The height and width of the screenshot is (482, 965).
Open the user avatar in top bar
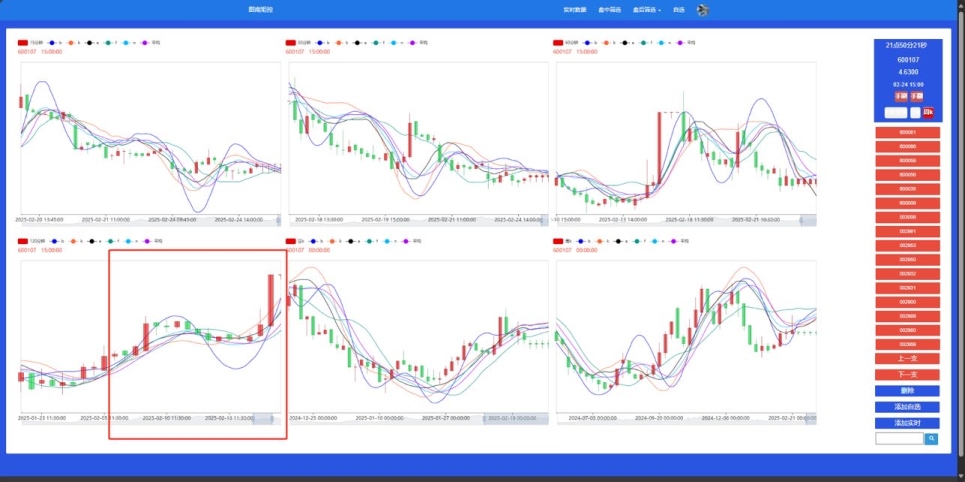pos(703,10)
